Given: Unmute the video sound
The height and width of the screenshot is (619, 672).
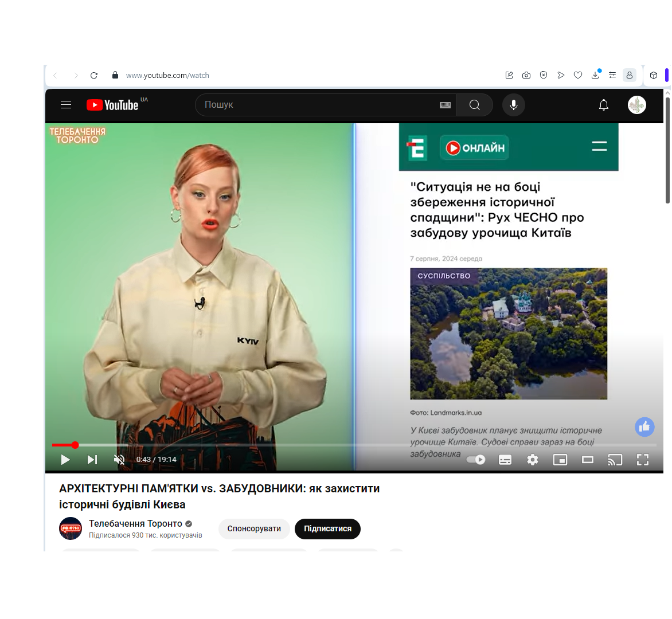Looking at the screenshot, I should coord(119,460).
